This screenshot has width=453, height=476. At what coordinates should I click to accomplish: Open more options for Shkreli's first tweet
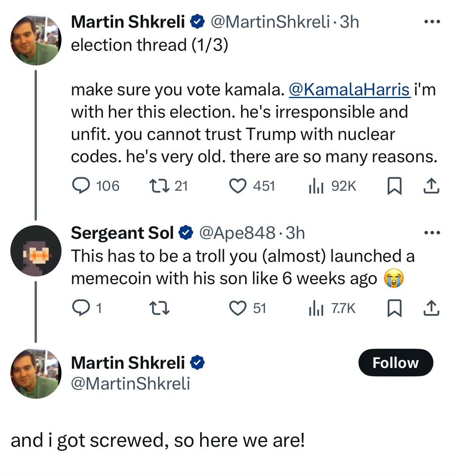pyautogui.click(x=432, y=22)
